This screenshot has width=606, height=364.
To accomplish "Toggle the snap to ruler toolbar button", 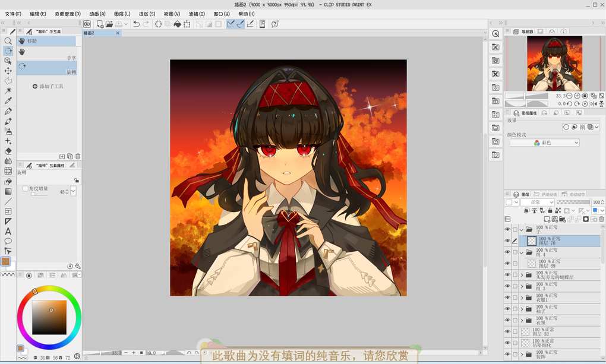I will click(x=231, y=24).
